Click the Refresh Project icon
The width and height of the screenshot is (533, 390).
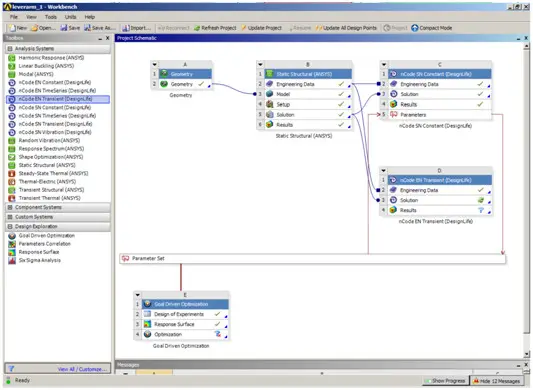[x=197, y=28]
